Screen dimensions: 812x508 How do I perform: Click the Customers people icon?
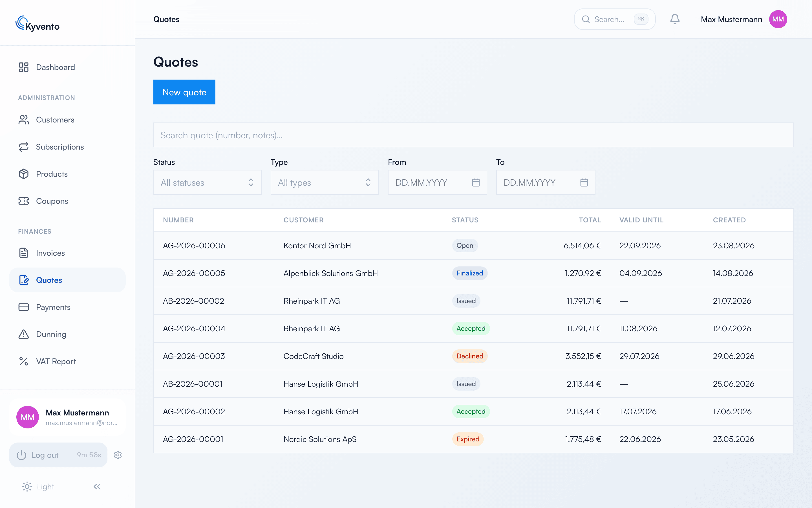(x=23, y=120)
